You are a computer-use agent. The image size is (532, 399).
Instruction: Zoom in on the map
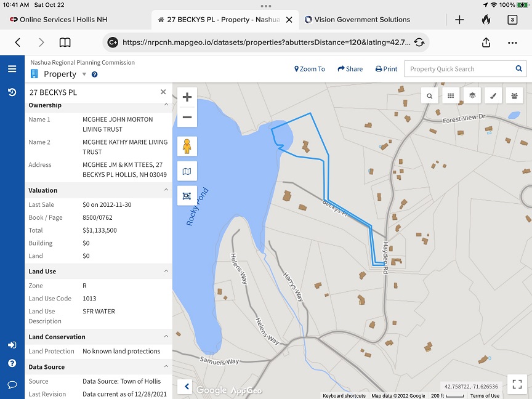coord(187,97)
